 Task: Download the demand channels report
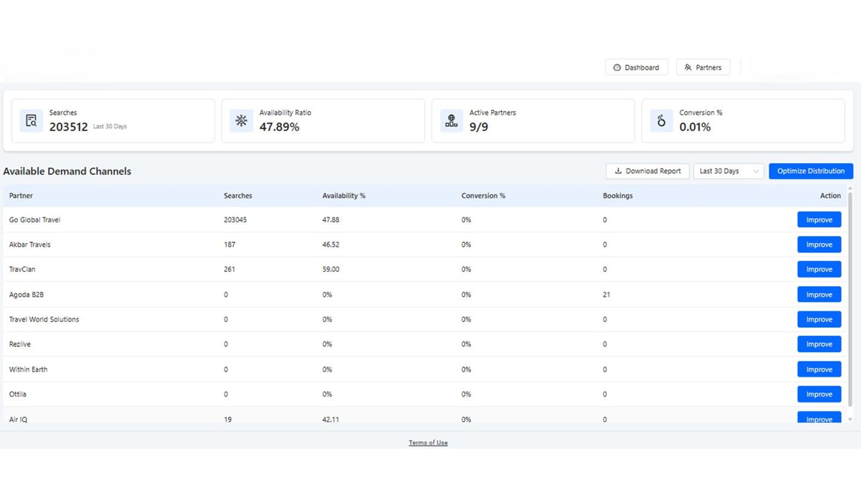pos(647,171)
